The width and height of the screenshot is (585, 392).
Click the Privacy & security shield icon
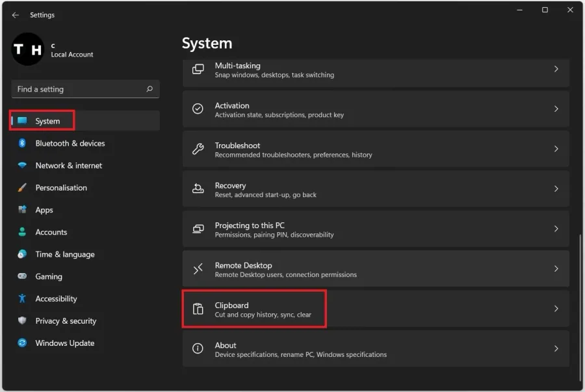pyautogui.click(x=22, y=320)
